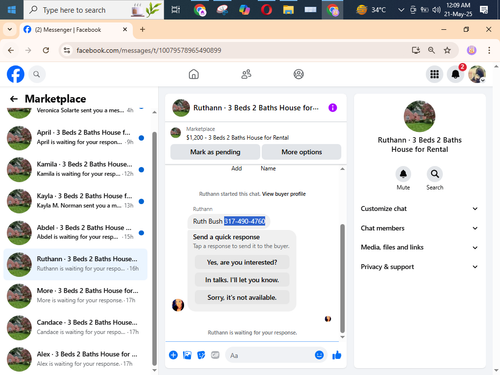Send 'Yes, are you interested?' quick response
The height and width of the screenshot is (375, 500).
(x=242, y=262)
